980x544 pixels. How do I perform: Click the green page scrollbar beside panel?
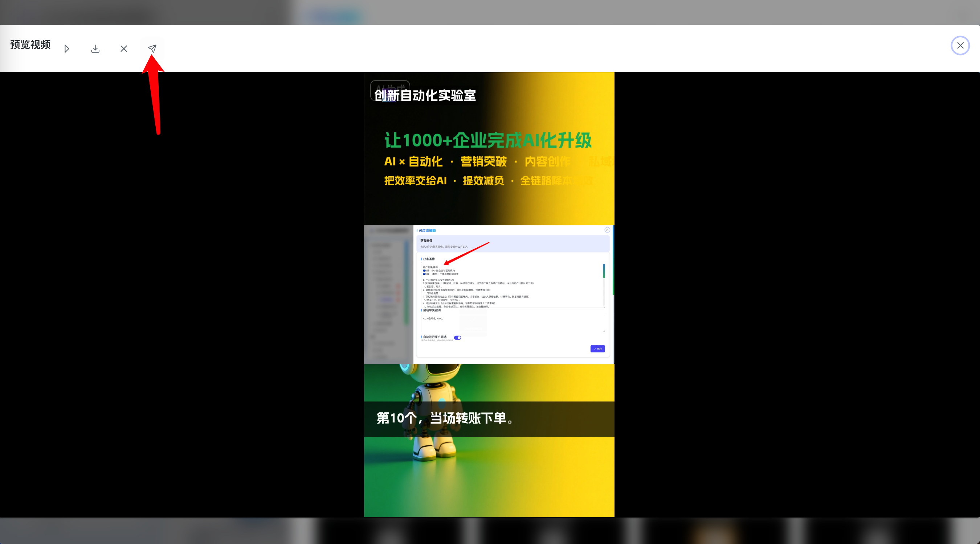tap(613, 262)
